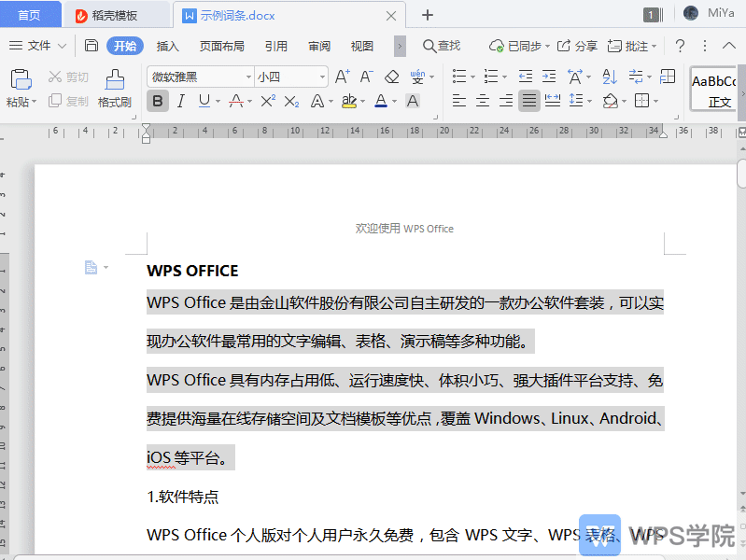
Task: Open the highlight color dropdown arrow
Action: pos(362,102)
